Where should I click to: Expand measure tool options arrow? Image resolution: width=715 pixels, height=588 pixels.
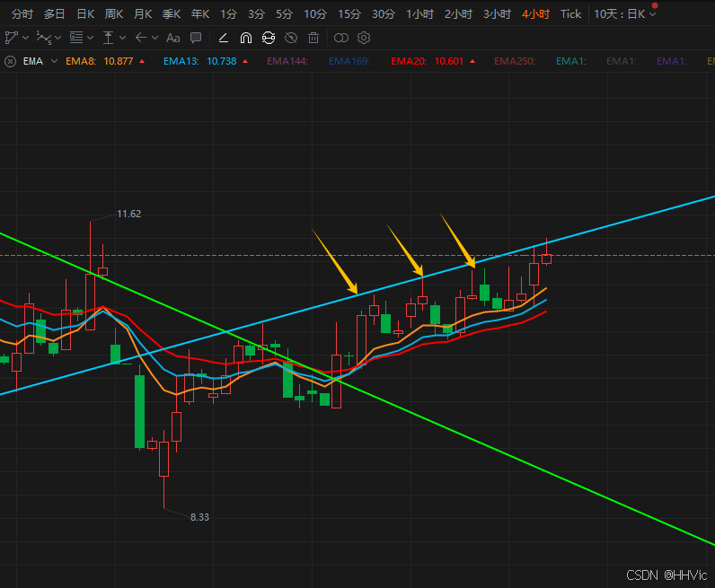pos(122,38)
